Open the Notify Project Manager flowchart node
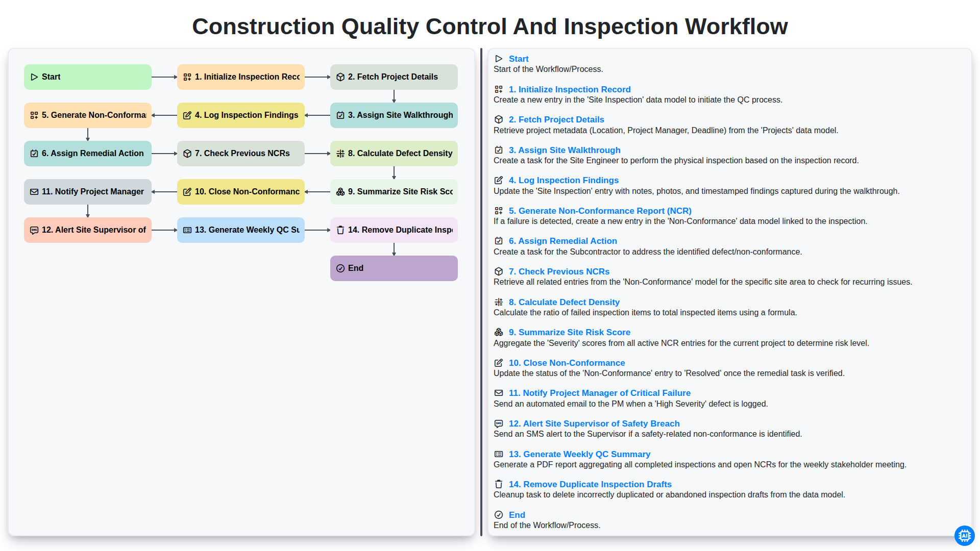 tap(88, 192)
